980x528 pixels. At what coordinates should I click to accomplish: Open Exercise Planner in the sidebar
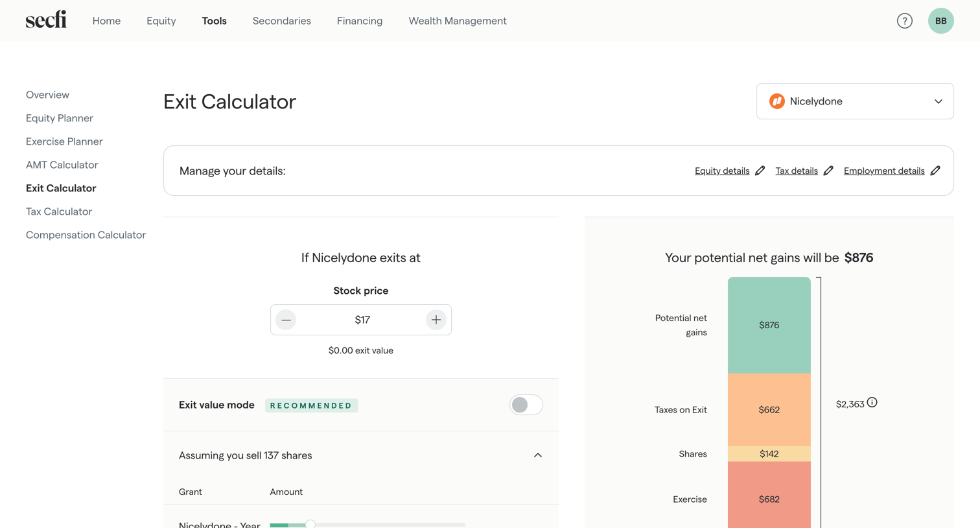(64, 141)
